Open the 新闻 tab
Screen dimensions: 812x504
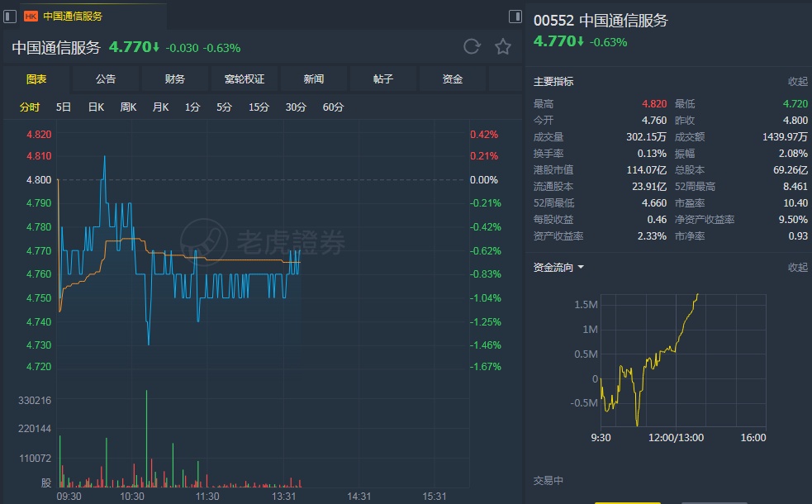(314, 79)
